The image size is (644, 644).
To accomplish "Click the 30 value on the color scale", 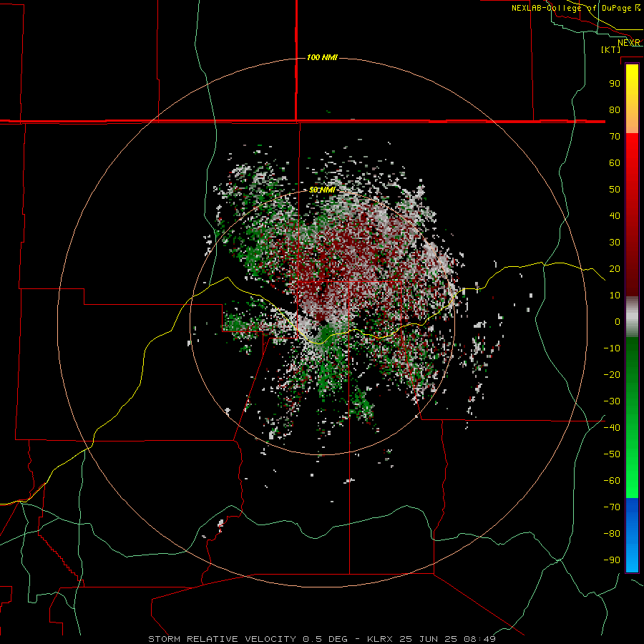I will [x=615, y=243].
